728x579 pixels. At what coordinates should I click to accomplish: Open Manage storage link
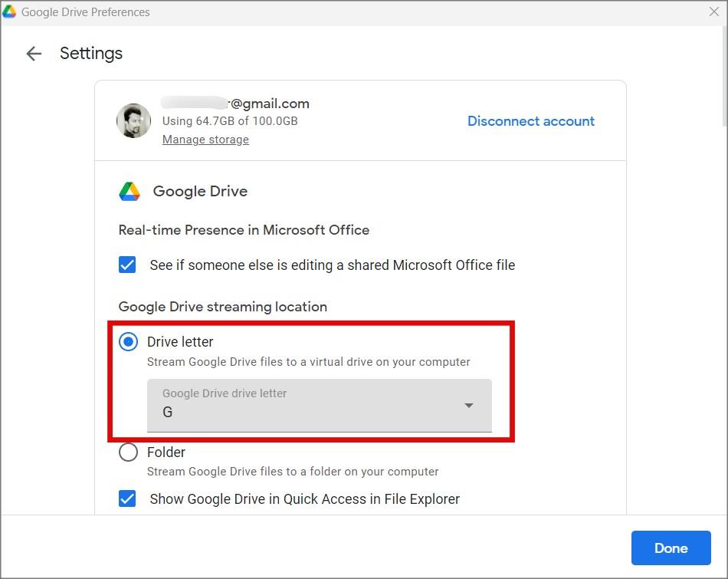click(205, 140)
